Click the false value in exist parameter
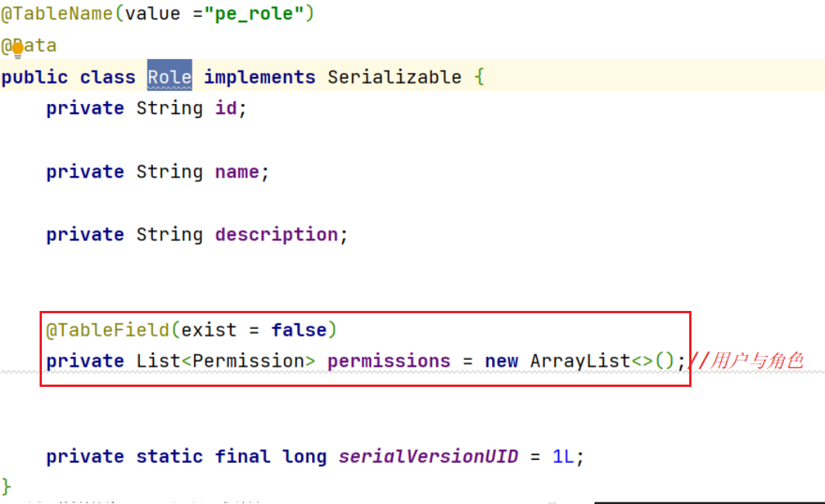The height and width of the screenshot is (504, 825). tap(299, 330)
